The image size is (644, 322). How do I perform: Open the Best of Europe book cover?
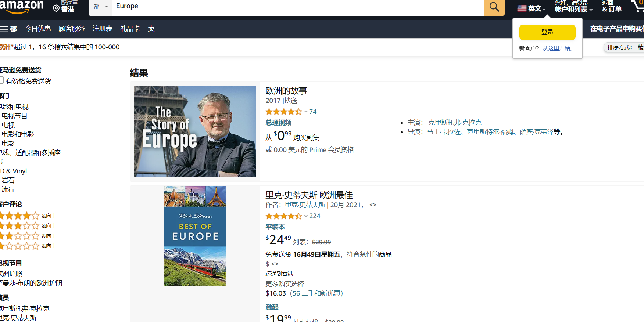195,236
